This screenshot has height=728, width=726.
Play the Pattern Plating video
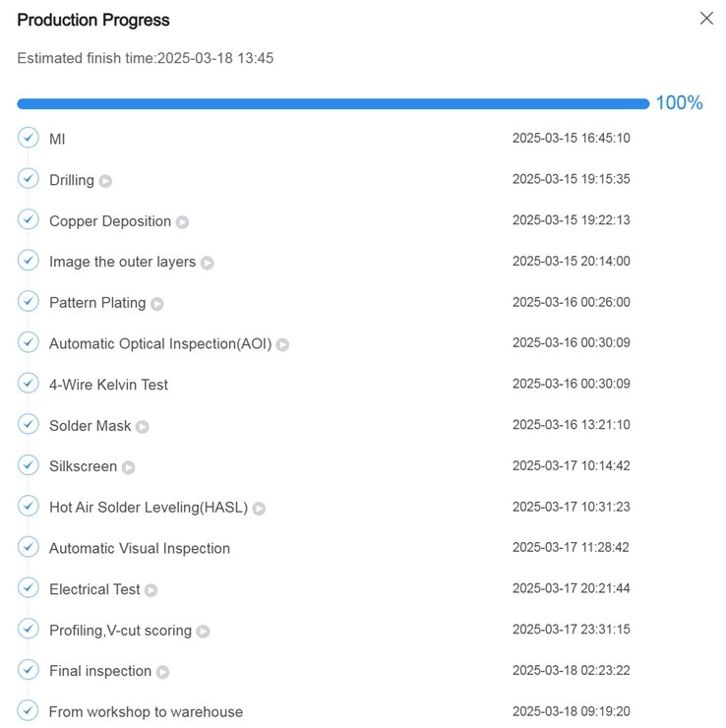tap(157, 304)
